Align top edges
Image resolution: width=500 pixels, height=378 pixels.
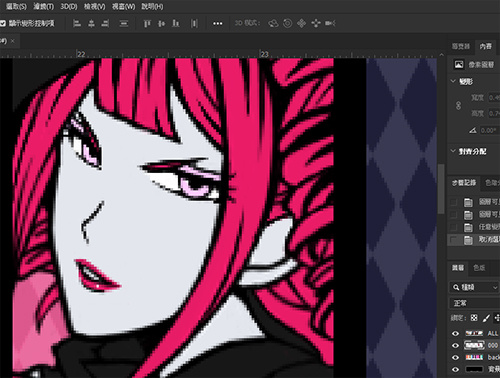point(147,23)
